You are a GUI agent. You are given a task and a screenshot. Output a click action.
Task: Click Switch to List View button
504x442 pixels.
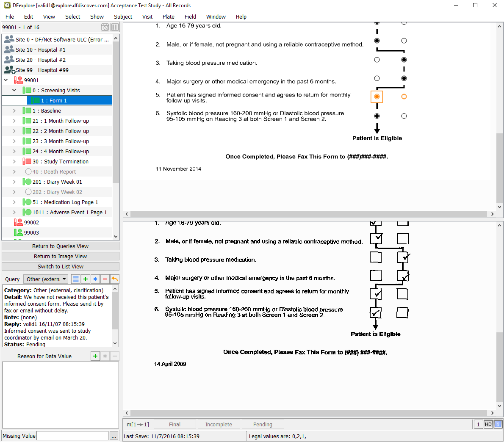(60, 266)
